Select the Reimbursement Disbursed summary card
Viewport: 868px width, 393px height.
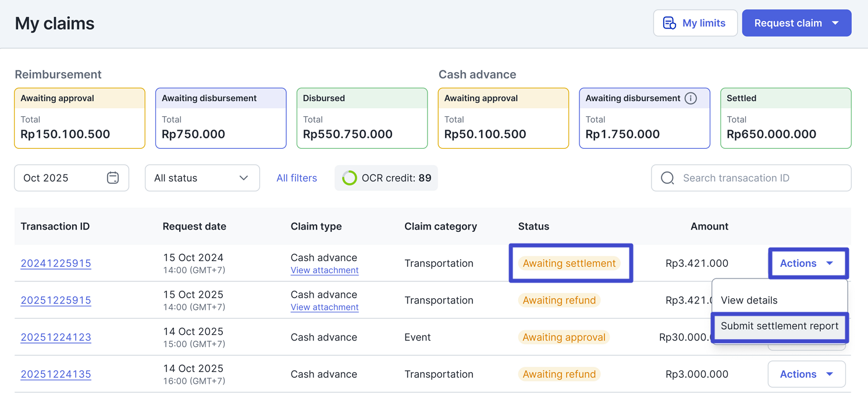362,118
